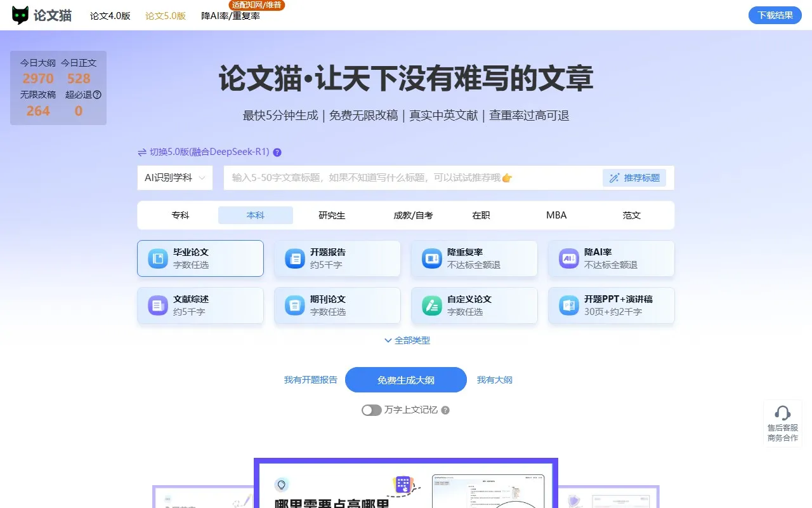Click the 论文猫 cat logo
The height and width of the screenshot is (508, 812).
pyautogui.click(x=21, y=15)
